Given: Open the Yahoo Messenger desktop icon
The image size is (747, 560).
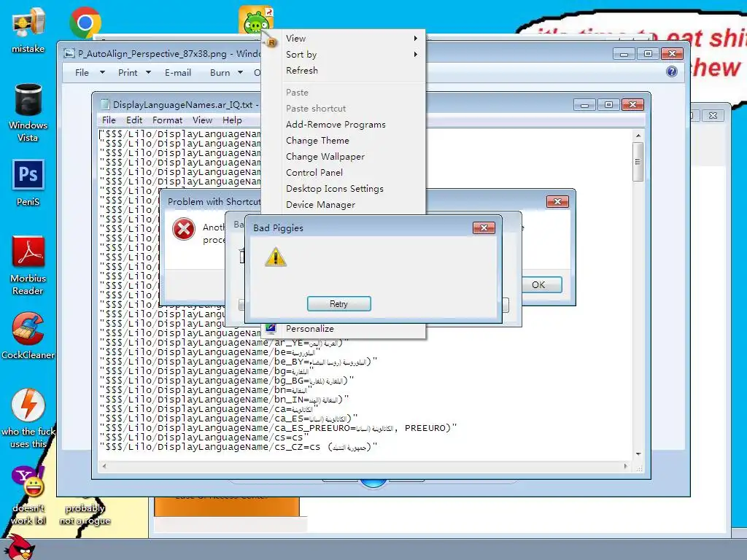Looking at the screenshot, I should click(x=28, y=495).
